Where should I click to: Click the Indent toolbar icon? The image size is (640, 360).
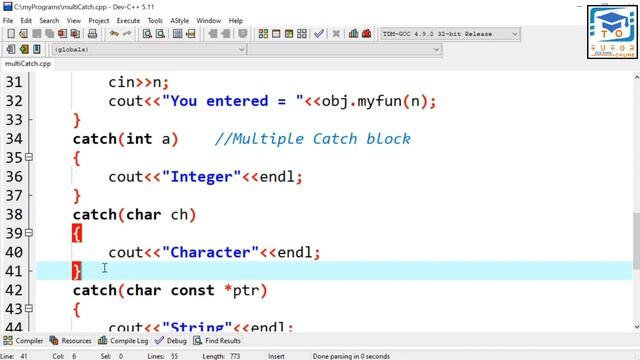click(213, 34)
